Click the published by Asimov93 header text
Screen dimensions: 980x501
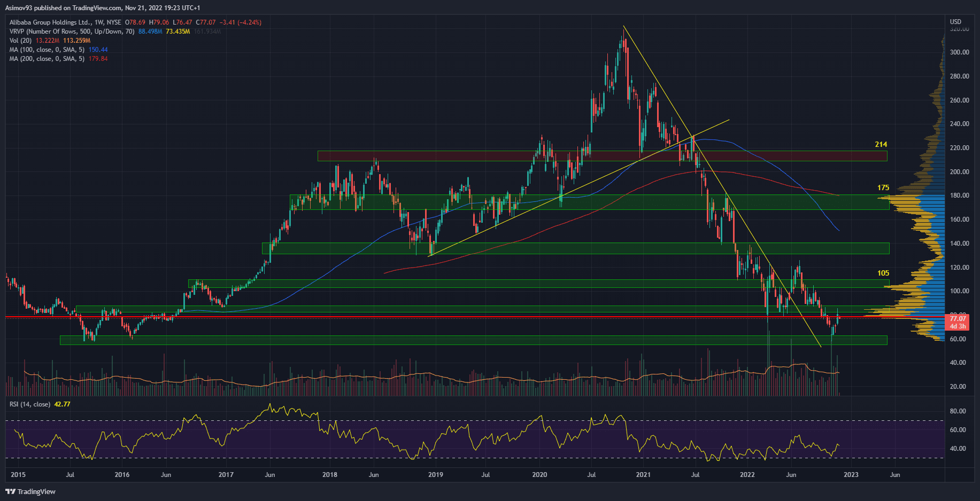point(103,8)
